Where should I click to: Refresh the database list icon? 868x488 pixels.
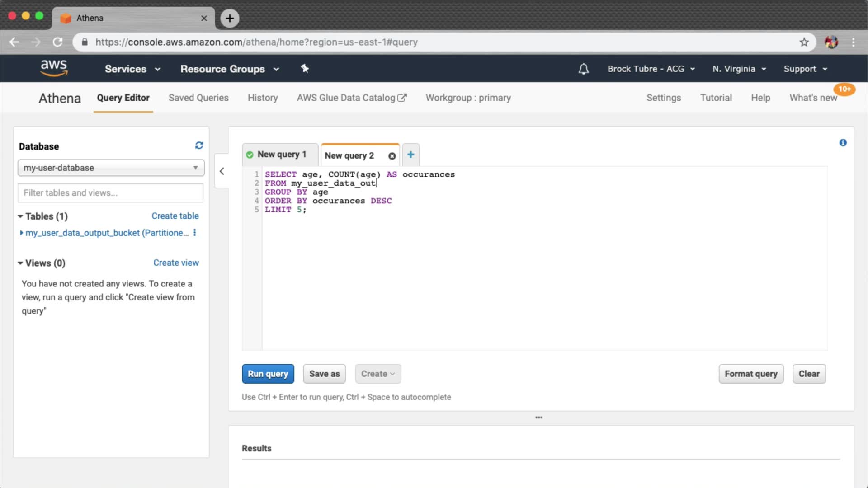[x=199, y=145]
